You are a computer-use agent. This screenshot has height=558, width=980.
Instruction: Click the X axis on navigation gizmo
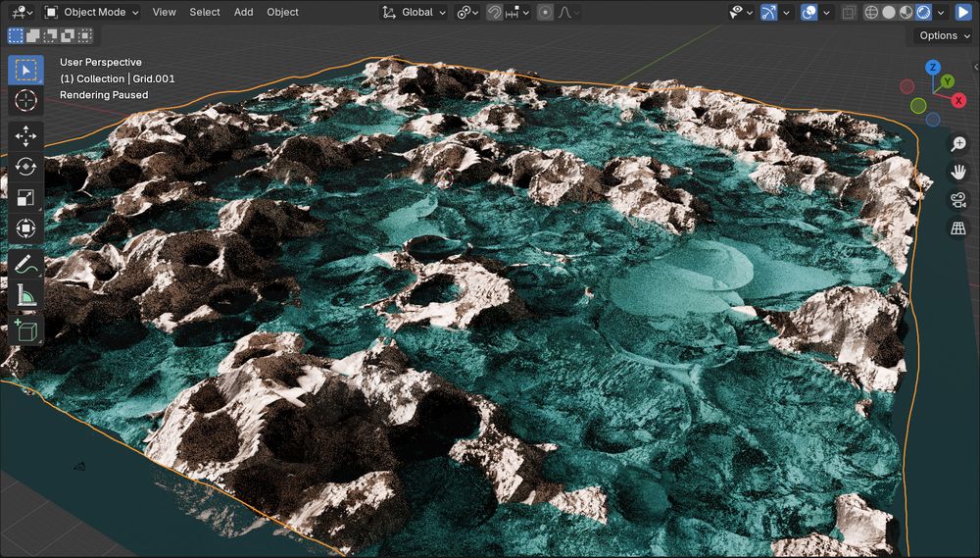point(958,100)
